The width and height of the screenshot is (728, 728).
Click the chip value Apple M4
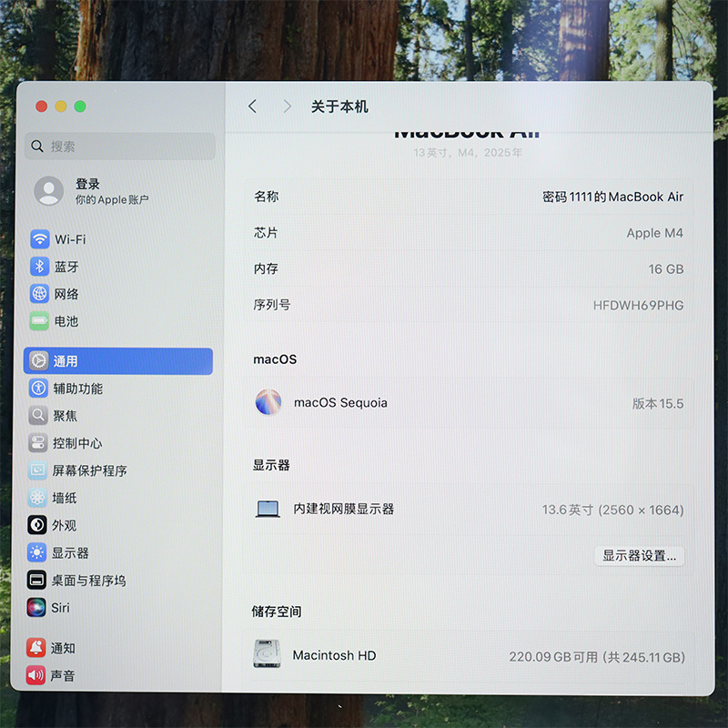[654, 233]
